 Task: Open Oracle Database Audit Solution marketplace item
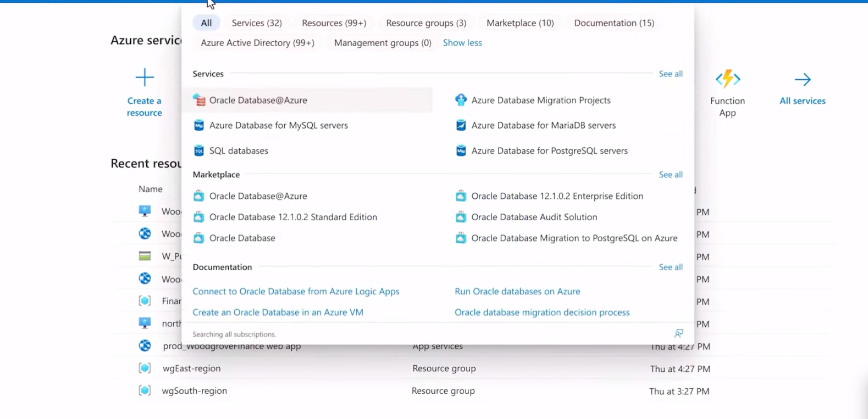pyautogui.click(x=534, y=217)
